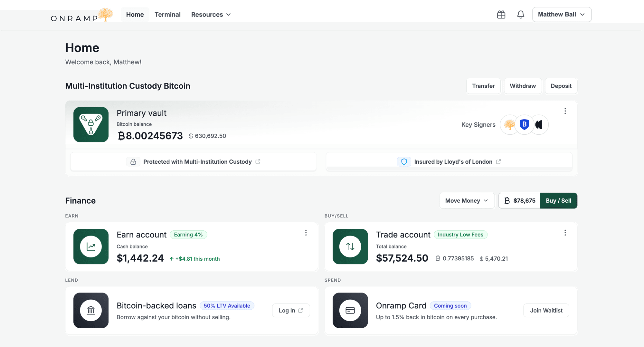Switch to the Terminal tab
Image resolution: width=644 pixels, height=347 pixels.
[167, 14]
